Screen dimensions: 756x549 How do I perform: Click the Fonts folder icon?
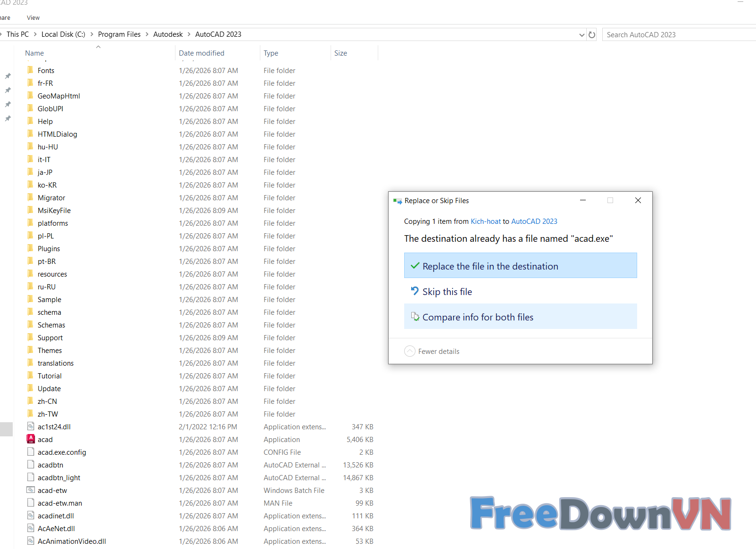(x=31, y=70)
